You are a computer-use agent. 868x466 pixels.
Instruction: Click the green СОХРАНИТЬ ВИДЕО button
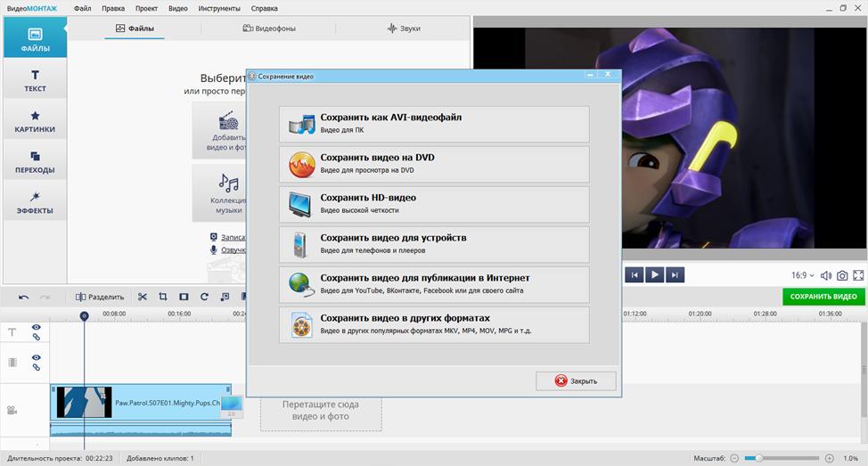(x=823, y=297)
